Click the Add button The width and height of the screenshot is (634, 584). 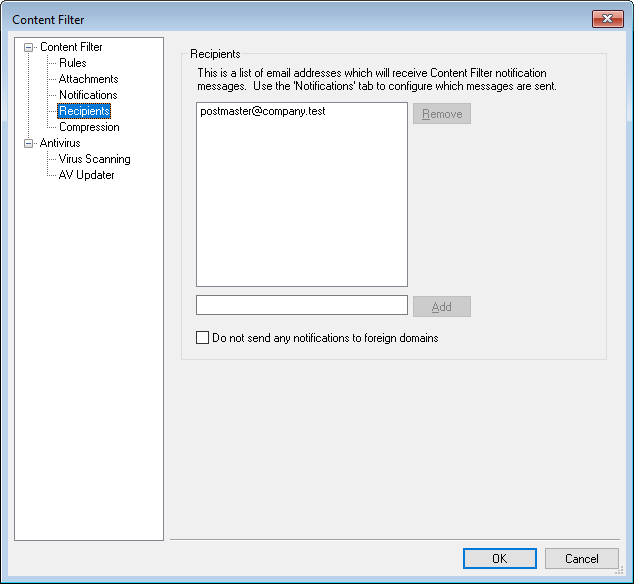(441, 307)
